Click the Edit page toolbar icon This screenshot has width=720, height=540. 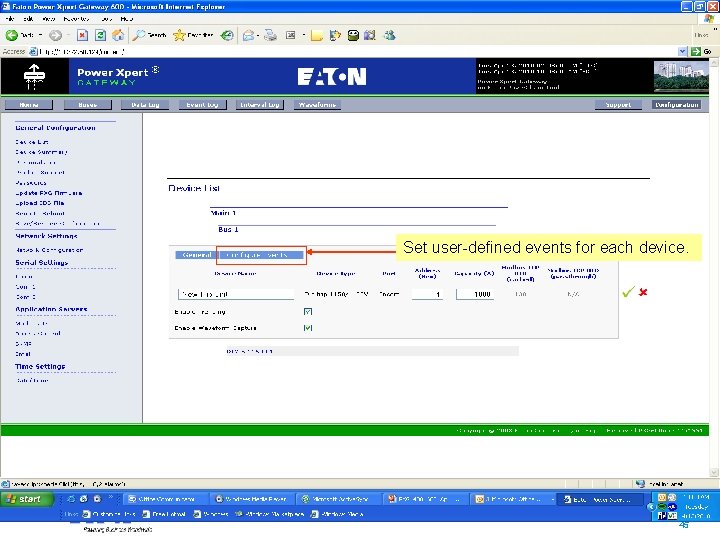291,35
